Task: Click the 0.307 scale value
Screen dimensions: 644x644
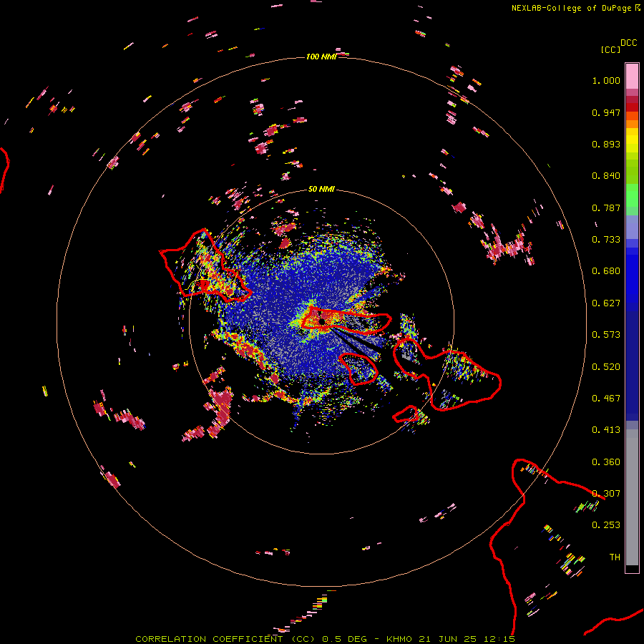Action: (606, 494)
